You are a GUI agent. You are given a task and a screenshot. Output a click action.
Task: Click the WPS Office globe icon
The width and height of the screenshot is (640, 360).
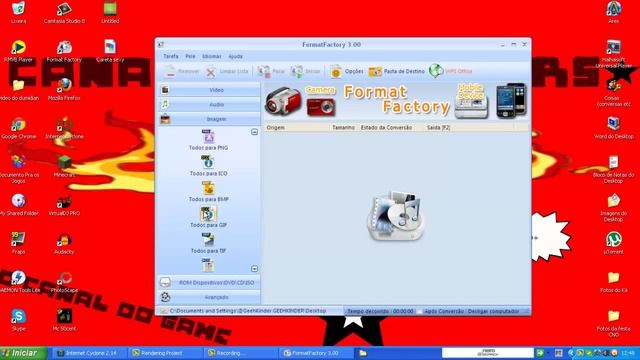[x=436, y=71]
